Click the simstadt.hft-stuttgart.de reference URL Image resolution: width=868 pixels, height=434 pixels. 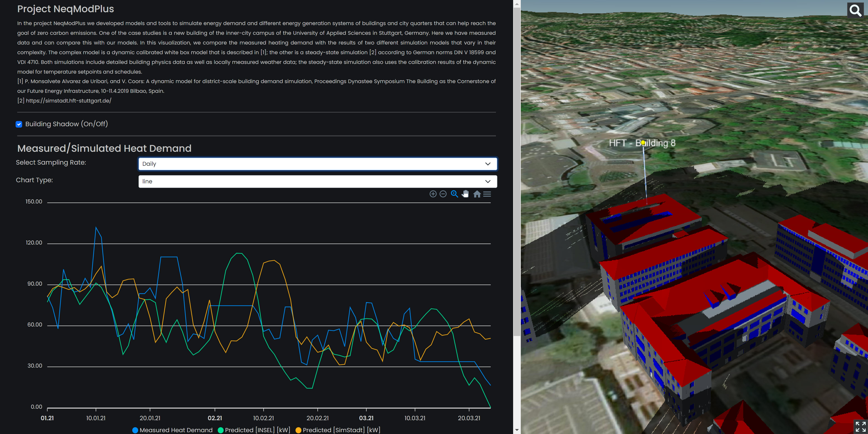68,101
